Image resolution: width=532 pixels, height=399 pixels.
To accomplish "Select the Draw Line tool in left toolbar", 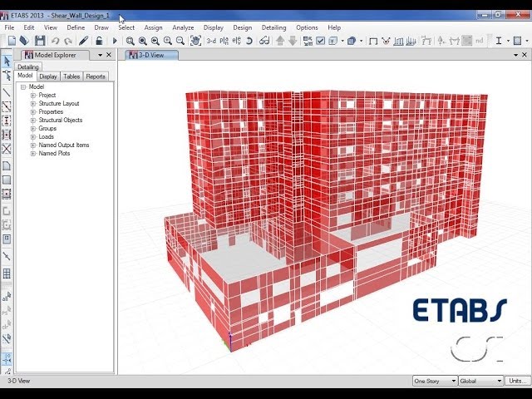I will point(7,92).
